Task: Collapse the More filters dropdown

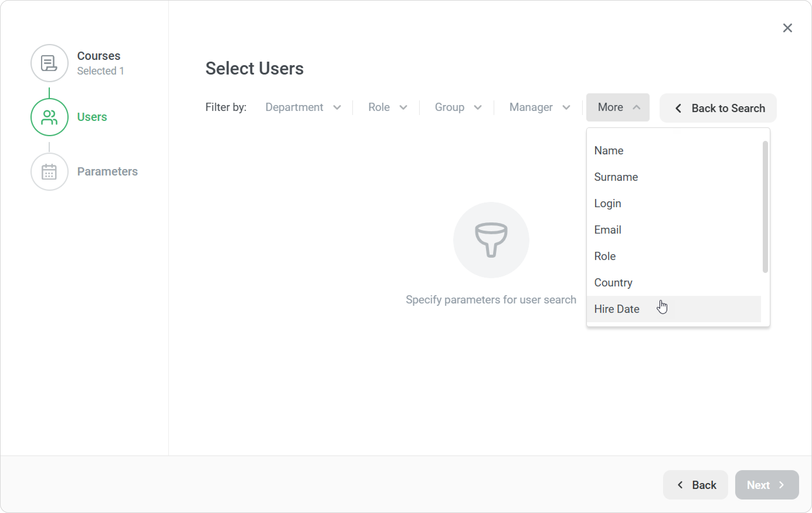Action: point(618,107)
